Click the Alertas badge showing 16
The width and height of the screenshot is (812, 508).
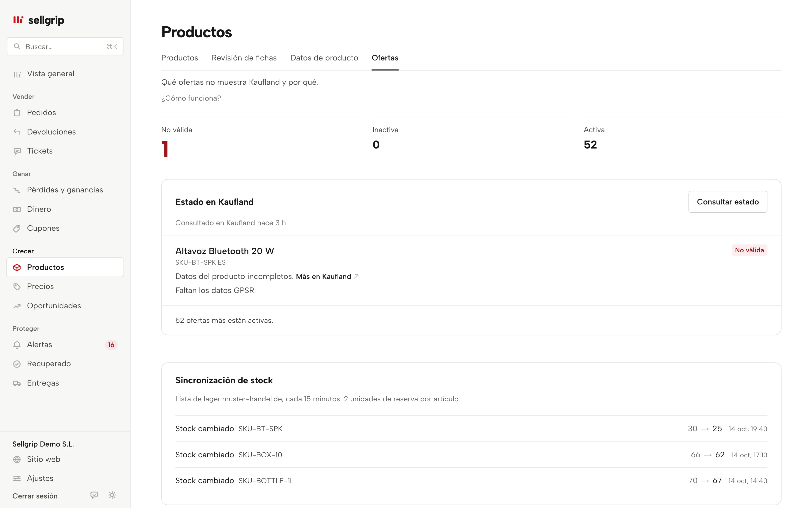click(x=111, y=345)
